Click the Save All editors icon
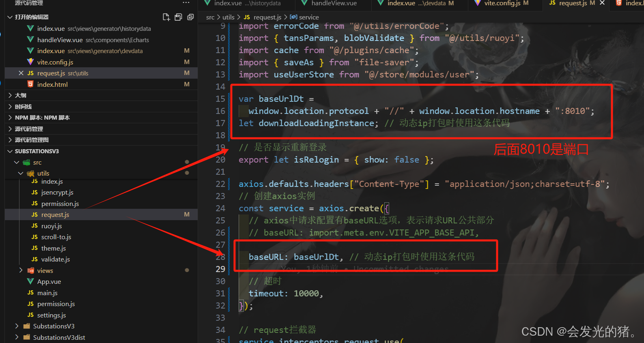Image resolution: width=644 pixels, height=343 pixels. click(x=178, y=17)
